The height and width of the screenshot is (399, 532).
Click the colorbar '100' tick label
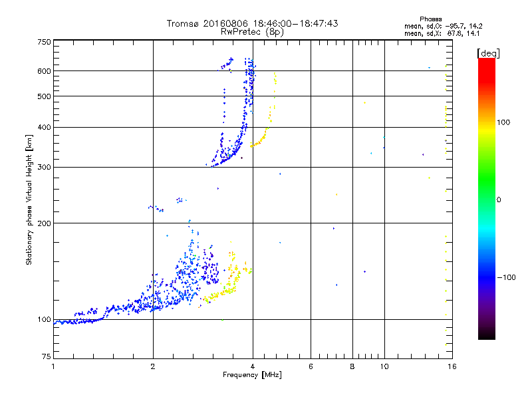click(x=503, y=122)
